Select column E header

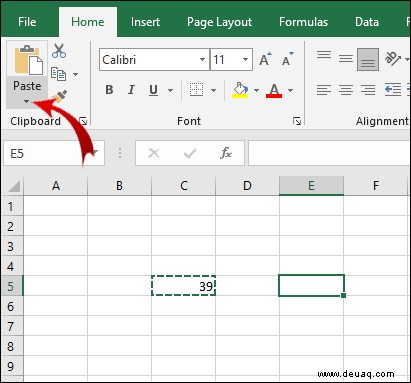point(311,186)
